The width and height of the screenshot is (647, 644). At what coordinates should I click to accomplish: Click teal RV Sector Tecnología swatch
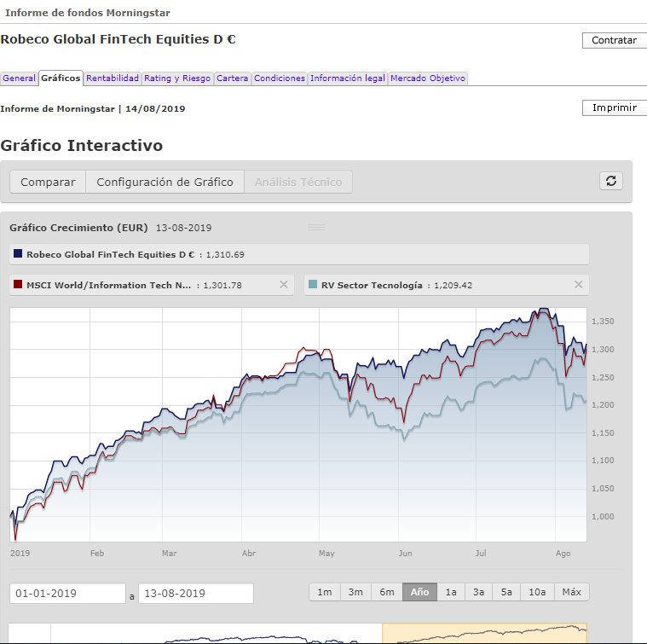(x=313, y=284)
